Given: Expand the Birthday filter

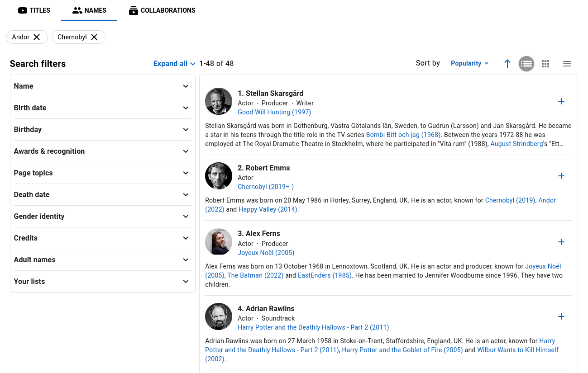Looking at the screenshot, I should point(103,129).
